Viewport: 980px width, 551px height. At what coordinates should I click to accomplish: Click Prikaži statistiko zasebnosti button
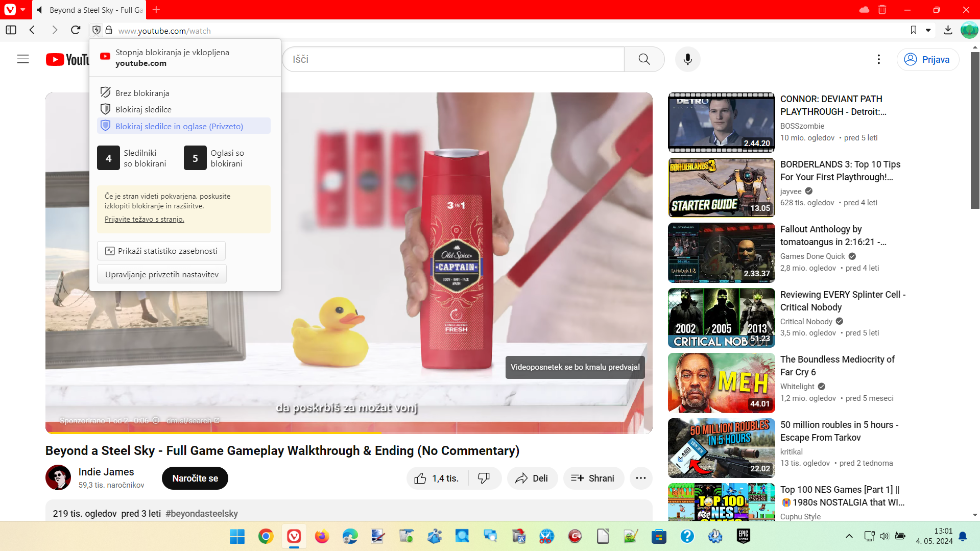click(x=161, y=251)
